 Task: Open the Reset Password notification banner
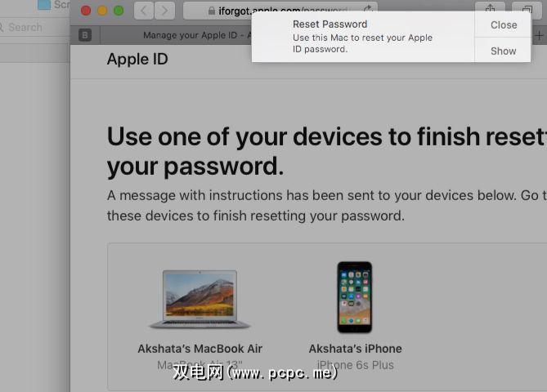(x=363, y=37)
